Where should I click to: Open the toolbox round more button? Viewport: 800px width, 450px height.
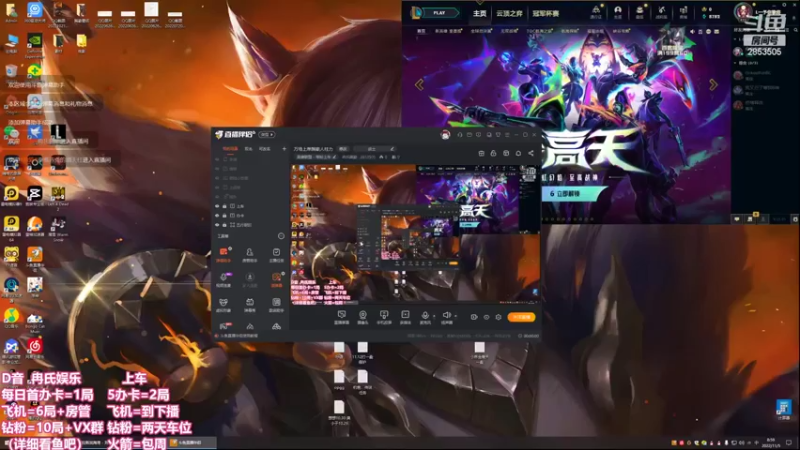coord(281,236)
